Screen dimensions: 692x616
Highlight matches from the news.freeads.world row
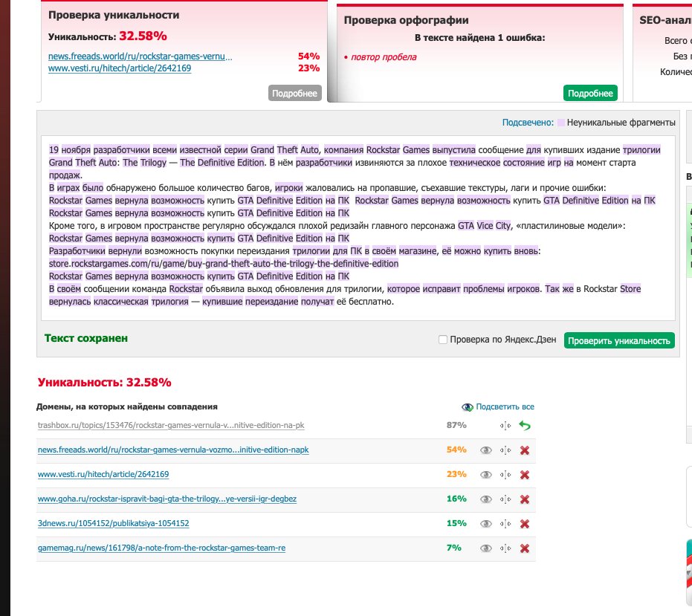[486, 450]
